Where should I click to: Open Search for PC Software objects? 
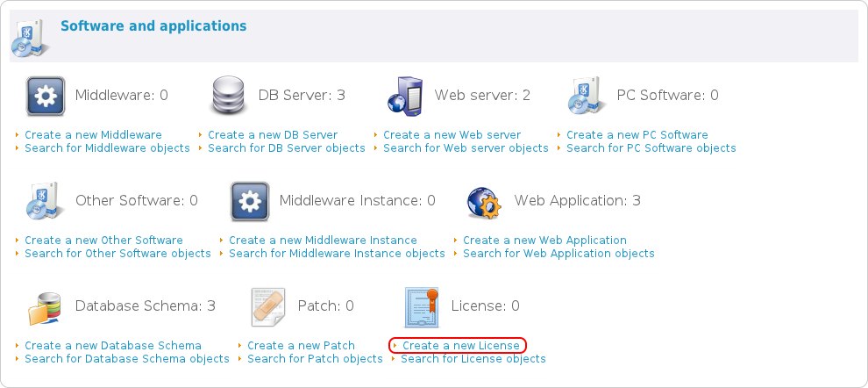[651, 148]
